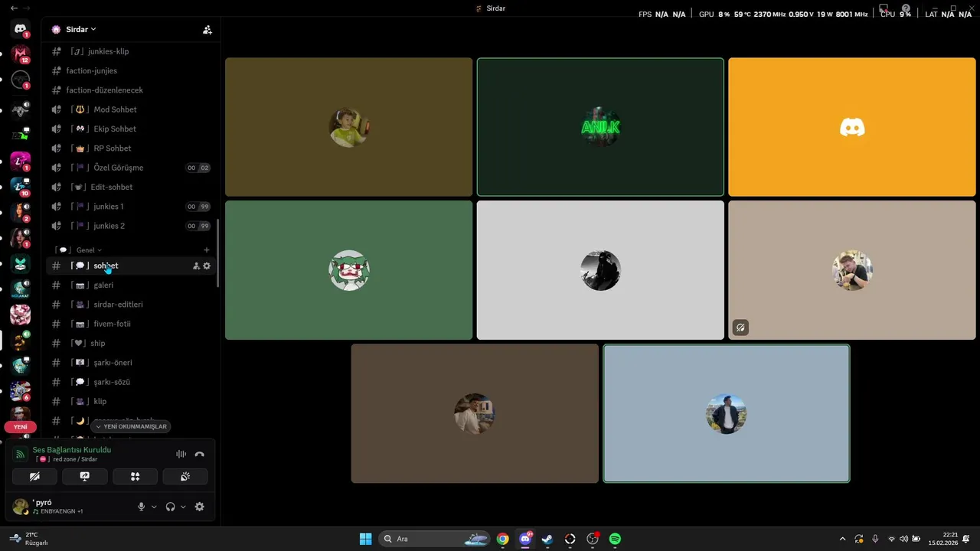Screen dimensions: 980x551
Task: Open şarkı-sözü channel
Action: point(130,382)
